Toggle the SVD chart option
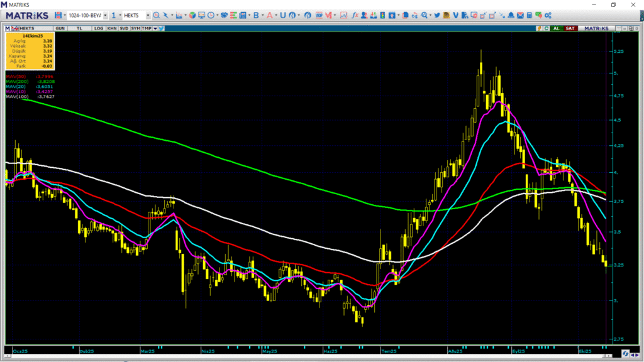The image size is (644, 362). 123,28
